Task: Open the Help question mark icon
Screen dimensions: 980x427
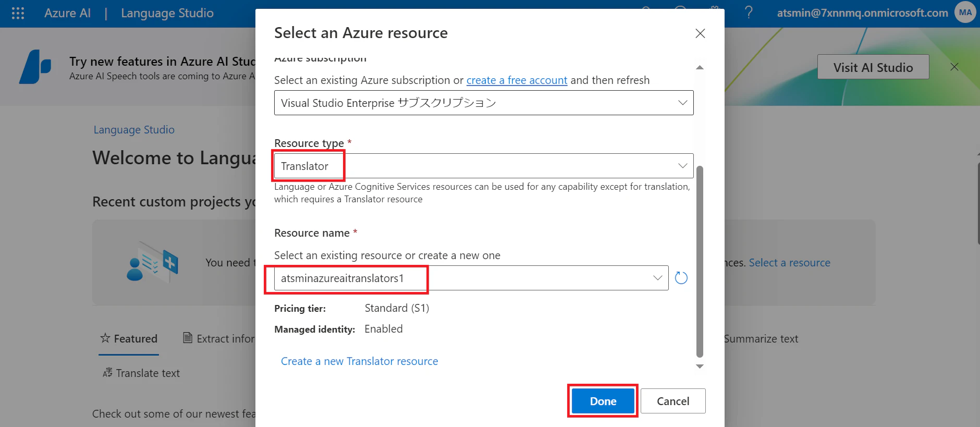Action: [749, 12]
